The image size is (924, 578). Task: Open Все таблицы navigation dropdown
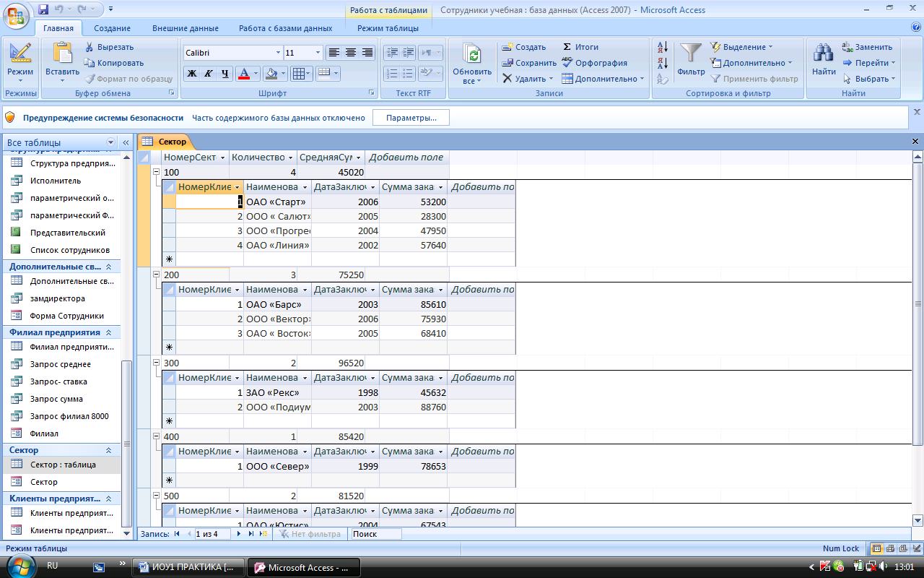point(110,142)
